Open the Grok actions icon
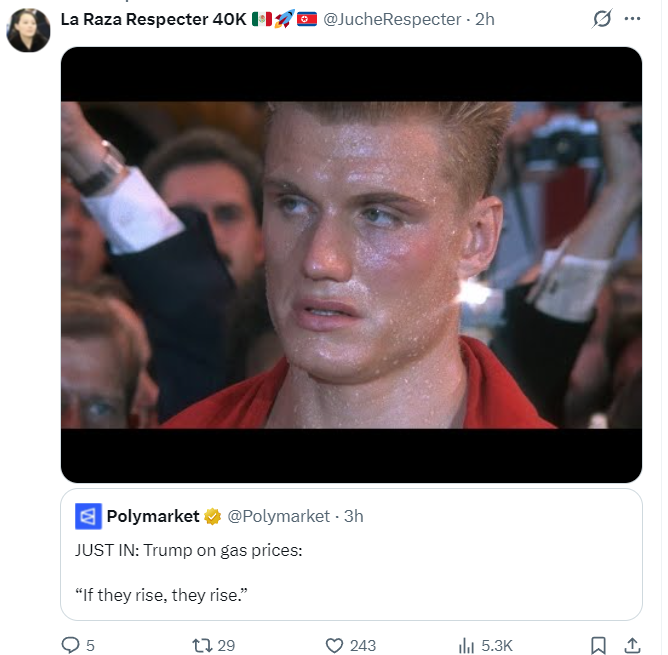Screen dimensions: 668x655 602,19
